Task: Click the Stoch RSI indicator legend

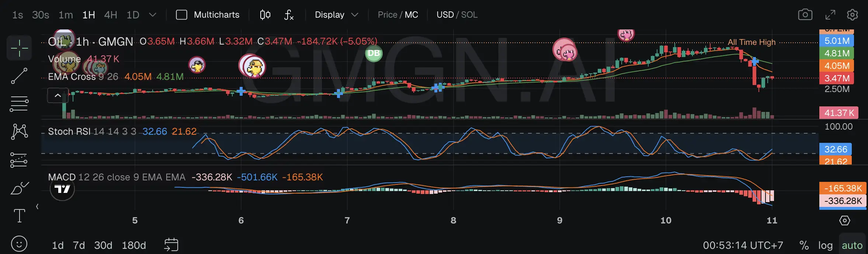Action: click(92, 131)
